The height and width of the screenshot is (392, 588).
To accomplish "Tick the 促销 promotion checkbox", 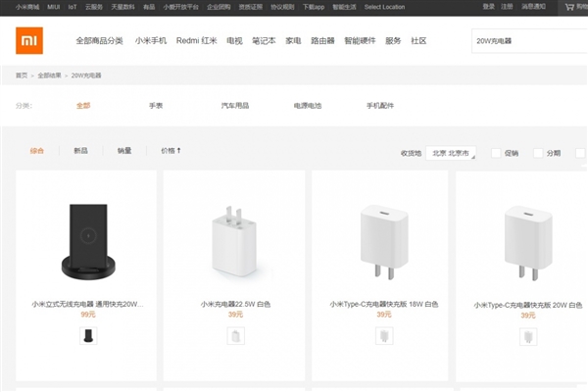I will (x=496, y=153).
